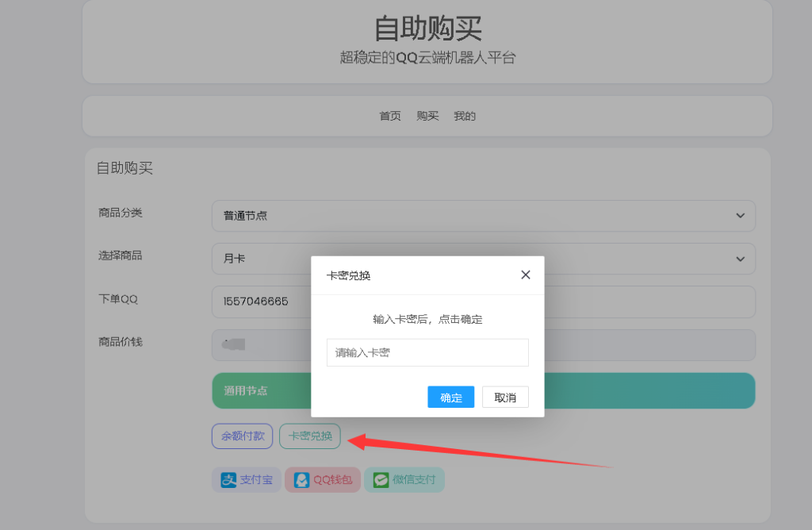Cancel the dialog with the 取消 button
This screenshot has width=812, height=530.
[x=505, y=397]
